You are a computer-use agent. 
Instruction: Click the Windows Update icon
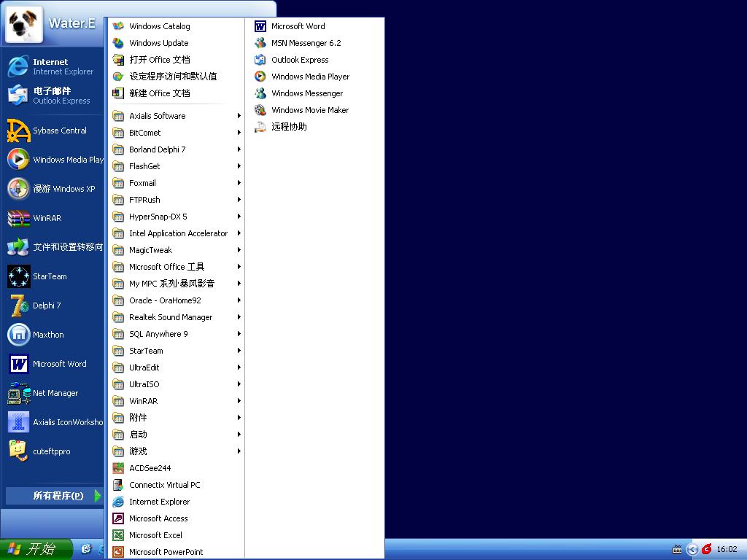pyautogui.click(x=118, y=43)
